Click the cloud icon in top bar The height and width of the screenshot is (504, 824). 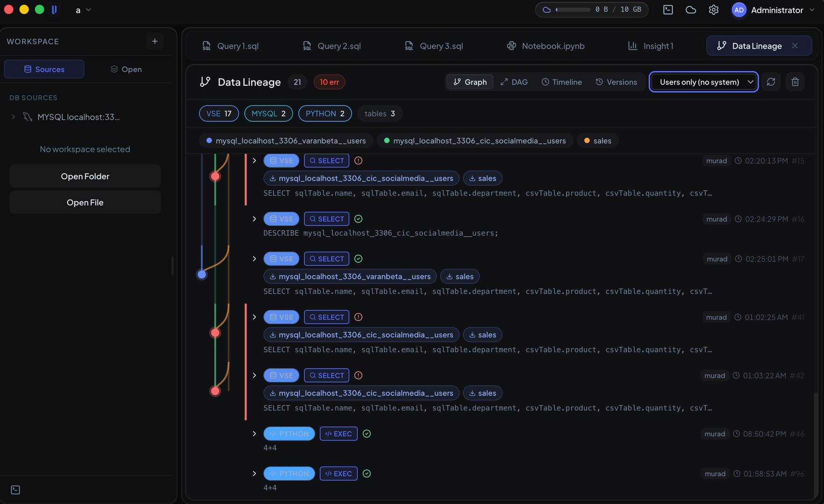click(691, 10)
